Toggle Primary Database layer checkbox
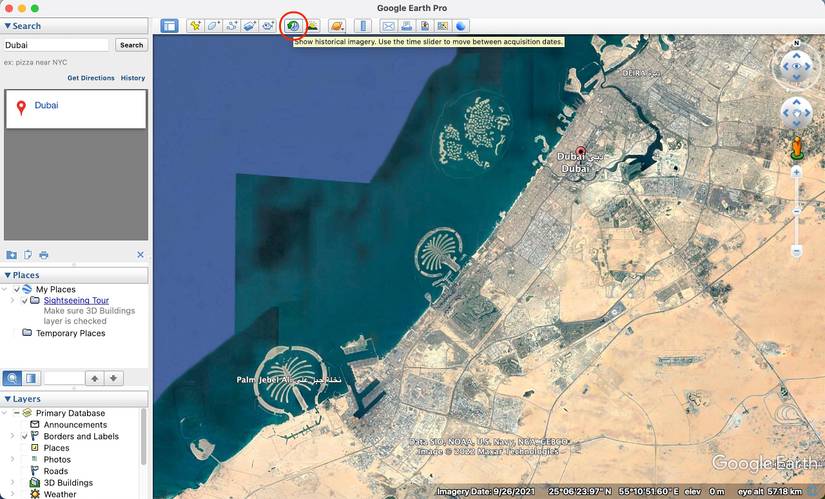Image resolution: width=825 pixels, height=499 pixels. tap(17, 413)
